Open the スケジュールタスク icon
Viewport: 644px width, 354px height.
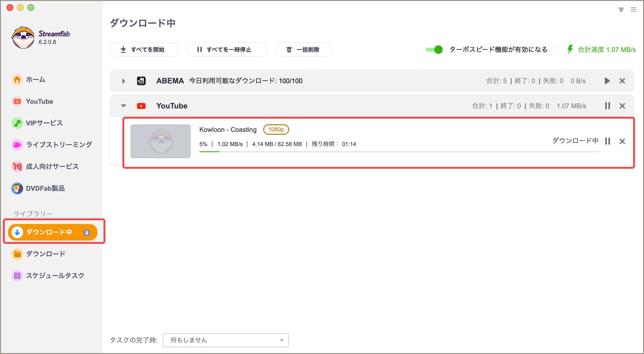[x=17, y=276]
